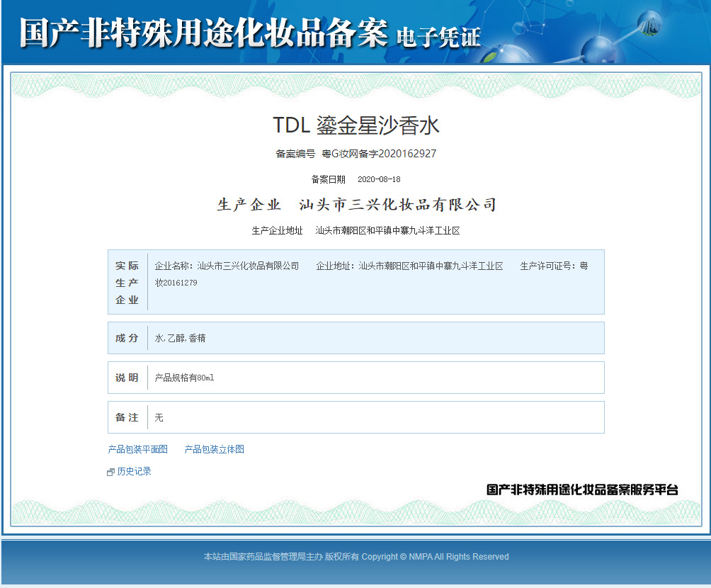Screen dimensions: 711x588
Task: Open the 产品包装立体图 packaging image link
Action: click(x=212, y=449)
